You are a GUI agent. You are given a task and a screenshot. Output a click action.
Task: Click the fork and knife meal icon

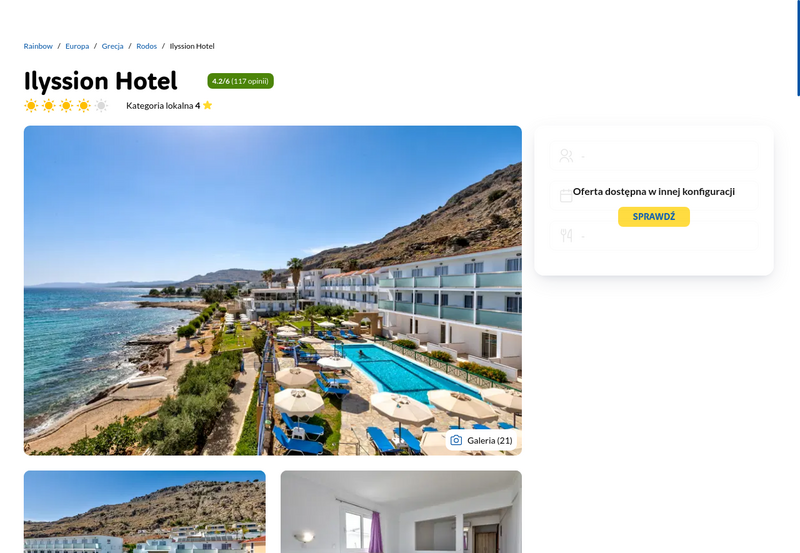point(566,235)
